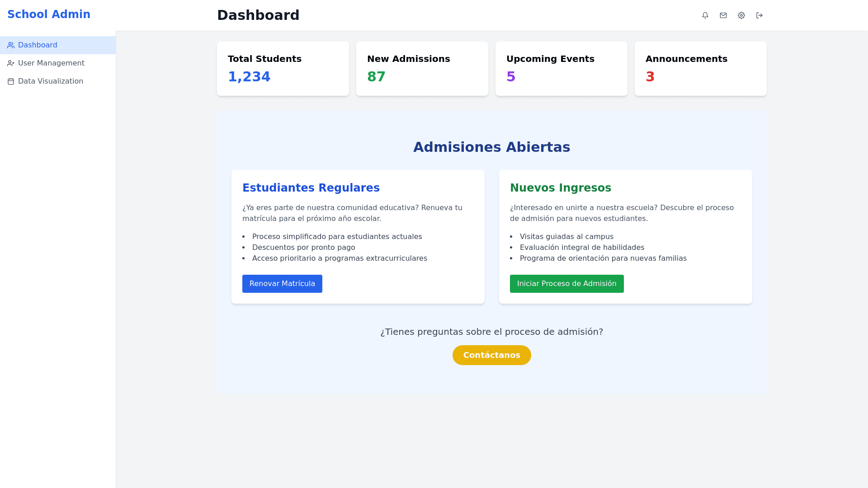Open the mail envelope icon

[x=723, y=15]
